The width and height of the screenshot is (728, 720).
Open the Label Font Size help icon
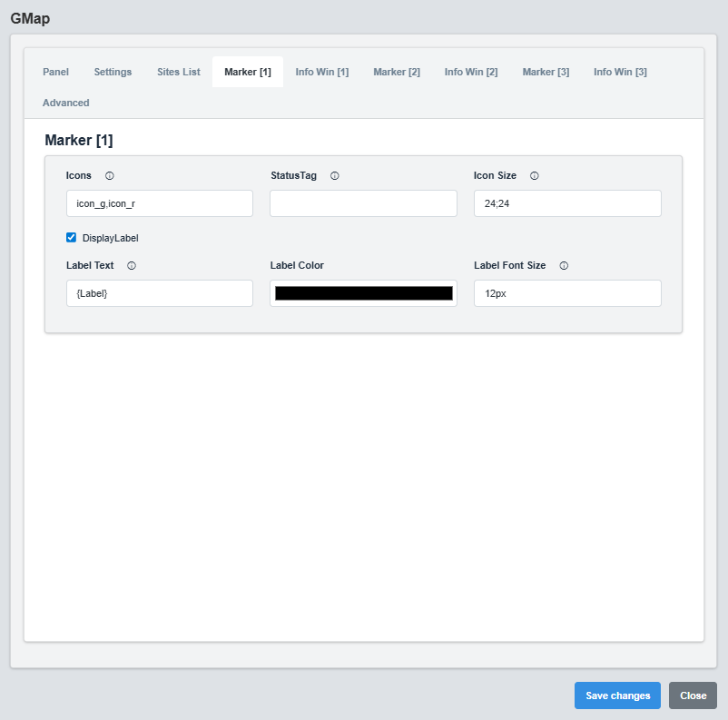point(563,265)
